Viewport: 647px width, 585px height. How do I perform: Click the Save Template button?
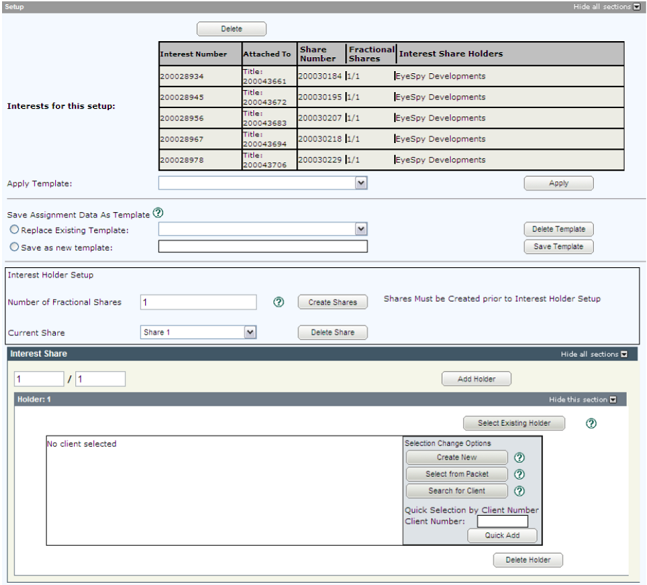coord(559,247)
